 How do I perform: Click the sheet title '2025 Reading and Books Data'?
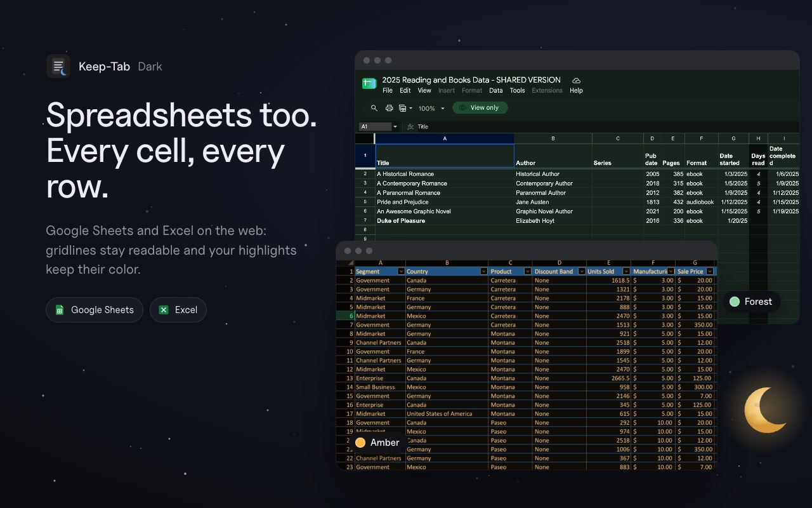(471, 80)
